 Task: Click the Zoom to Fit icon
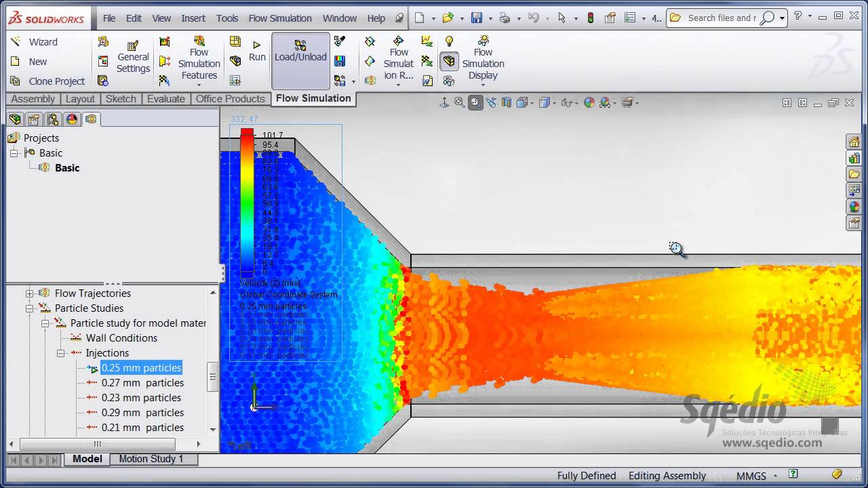pos(460,102)
